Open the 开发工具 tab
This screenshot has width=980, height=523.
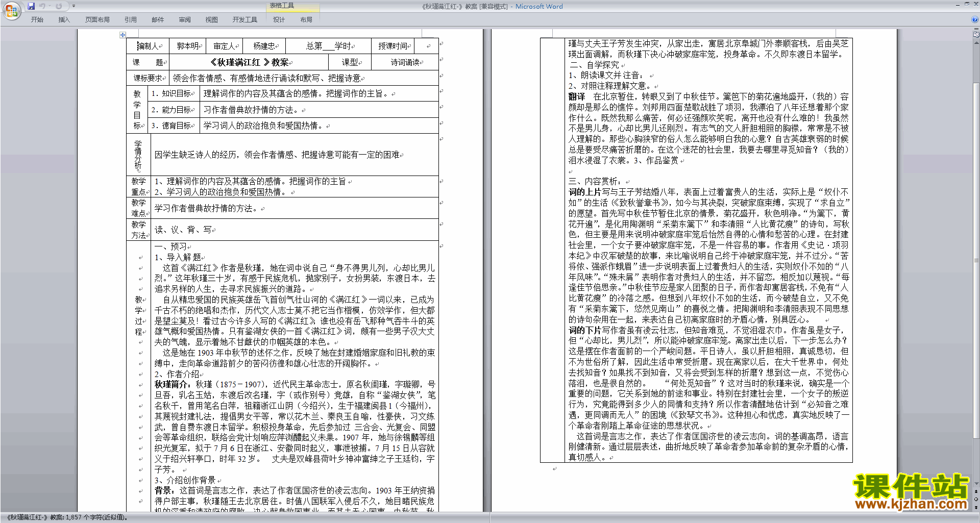pos(244,19)
